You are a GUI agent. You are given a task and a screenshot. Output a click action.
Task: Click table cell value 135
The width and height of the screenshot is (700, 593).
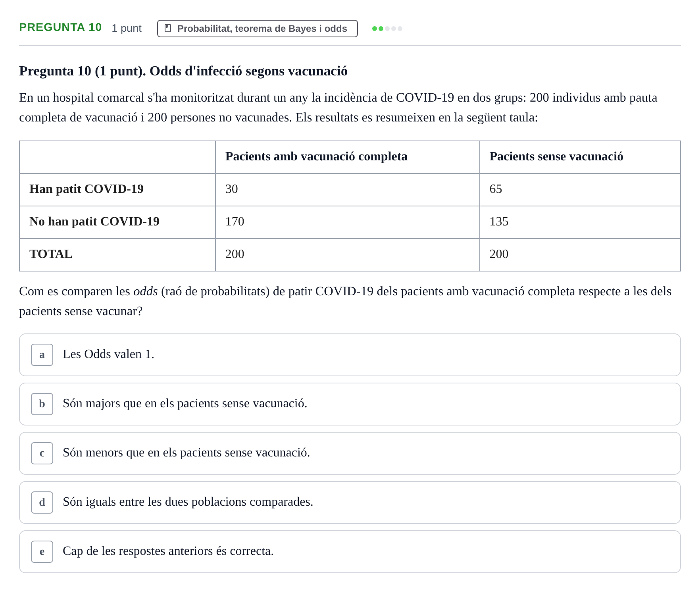(x=580, y=222)
